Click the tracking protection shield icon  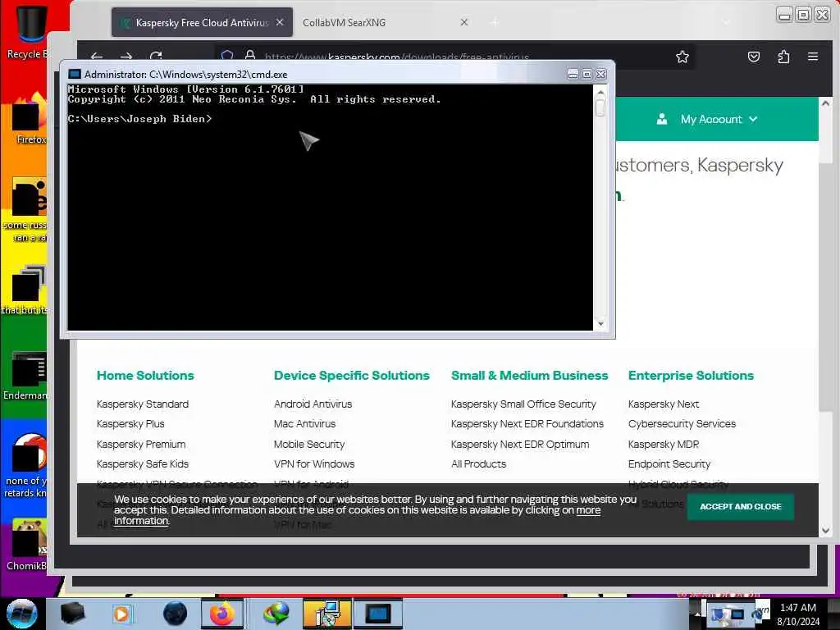[x=227, y=55]
